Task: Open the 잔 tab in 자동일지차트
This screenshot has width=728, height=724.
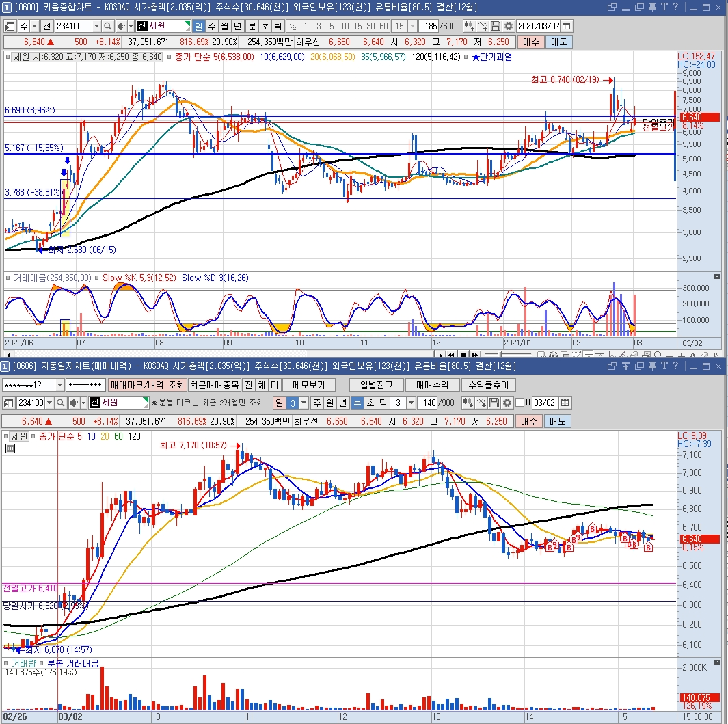Action: tap(249, 385)
